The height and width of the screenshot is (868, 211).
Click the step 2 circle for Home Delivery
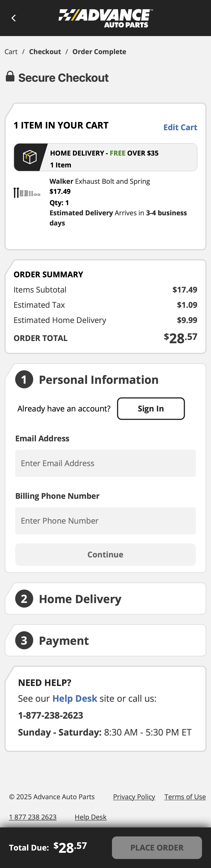24,598
